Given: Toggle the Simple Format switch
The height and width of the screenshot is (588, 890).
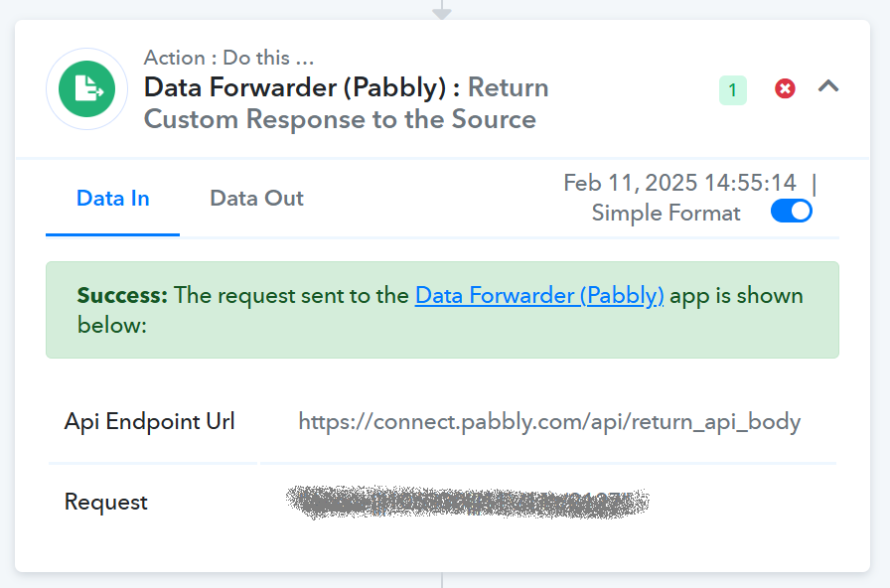Looking at the screenshot, I should click(x=792, y=212).
